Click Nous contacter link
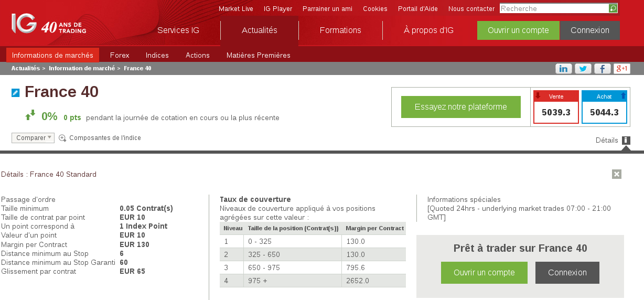The image size is (644, 300). (x=471, y=9)
